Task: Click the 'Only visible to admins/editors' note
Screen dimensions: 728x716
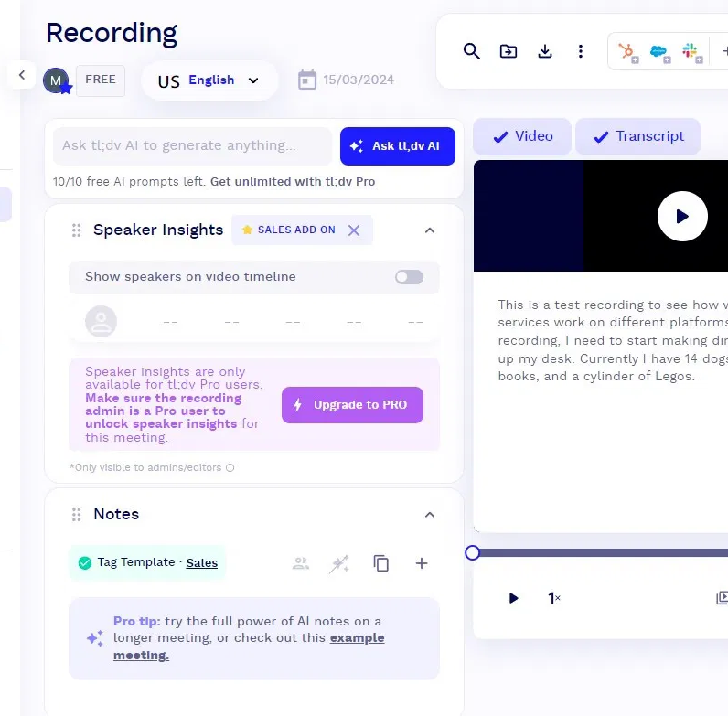Action: click(x=145, y=467)
